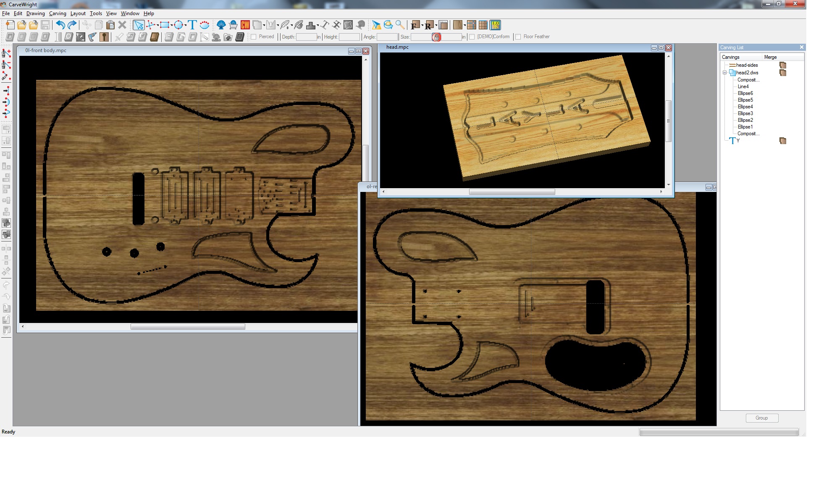Screen dimensions: 837x504
Task: Open dropdown arrow next to circle tool
Action: coord(185,25)
